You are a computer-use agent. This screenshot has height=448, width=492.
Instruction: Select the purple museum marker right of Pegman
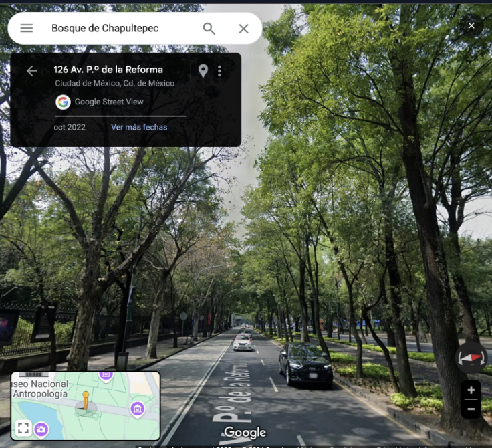coord(137,408)
